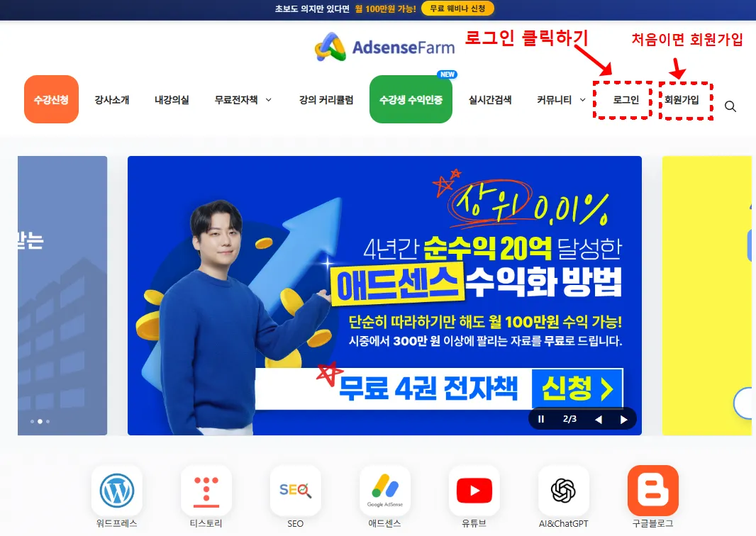Click the 로그인 link
The image size is (756, 536).
pos(626,100)
